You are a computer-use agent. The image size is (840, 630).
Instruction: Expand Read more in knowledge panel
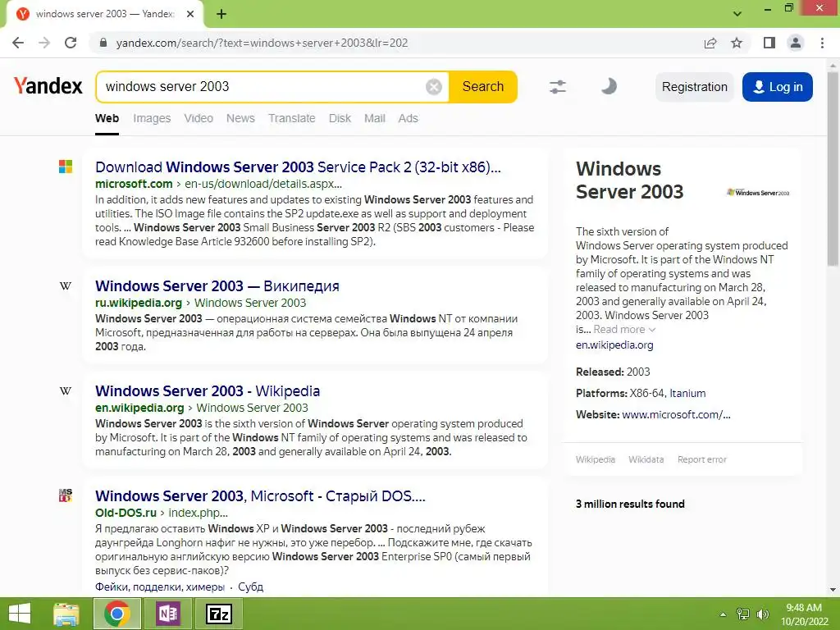tap(624, 330)
